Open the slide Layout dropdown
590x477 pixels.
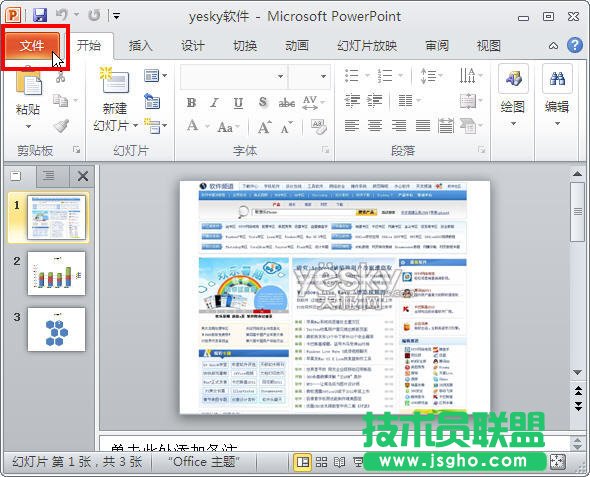155,76
